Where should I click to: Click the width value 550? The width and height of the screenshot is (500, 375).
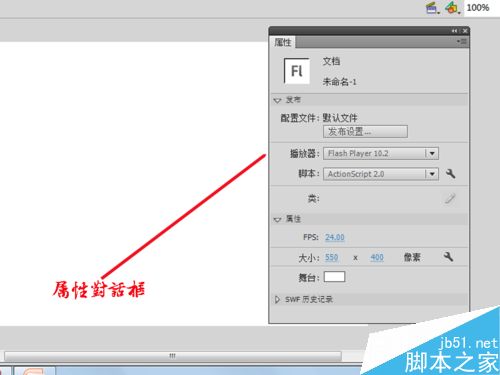point(332,257)
